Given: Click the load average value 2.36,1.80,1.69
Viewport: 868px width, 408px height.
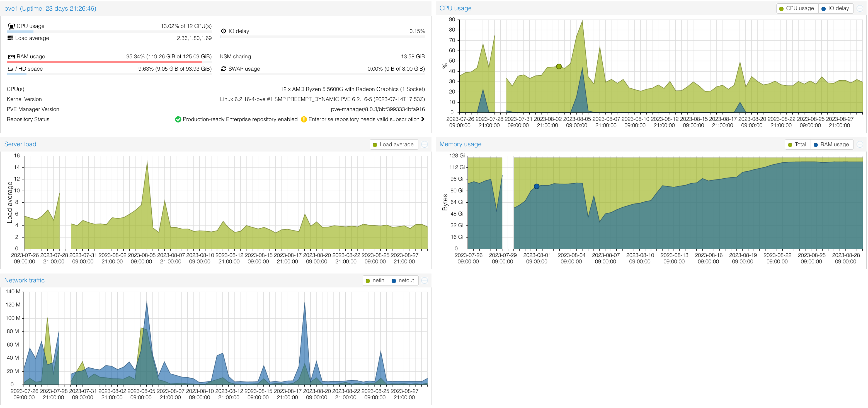Looking at the screenshot, I should coord(194,38).
